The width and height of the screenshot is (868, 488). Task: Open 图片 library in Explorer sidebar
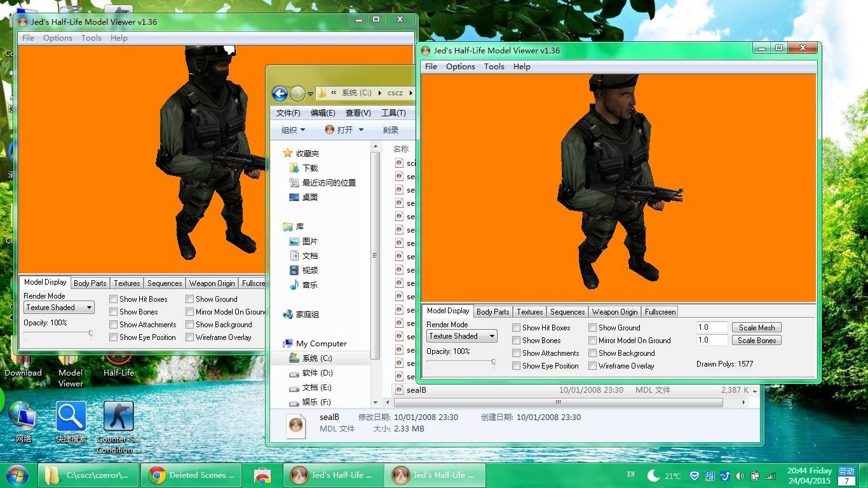click(303, 241)
